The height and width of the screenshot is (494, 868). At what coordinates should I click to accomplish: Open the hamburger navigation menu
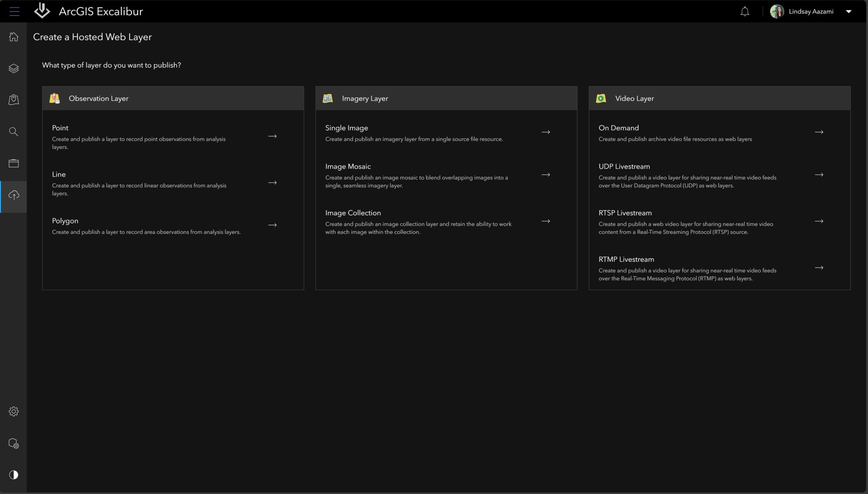14,12
